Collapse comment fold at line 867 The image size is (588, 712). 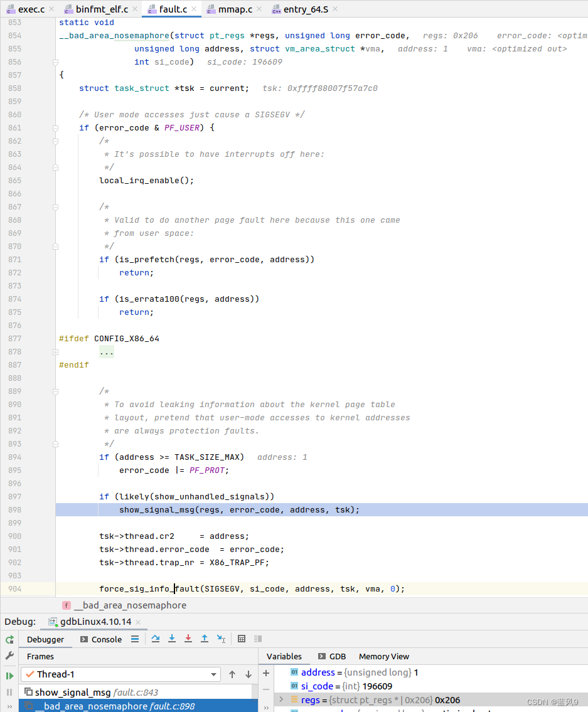coord(55,207)
